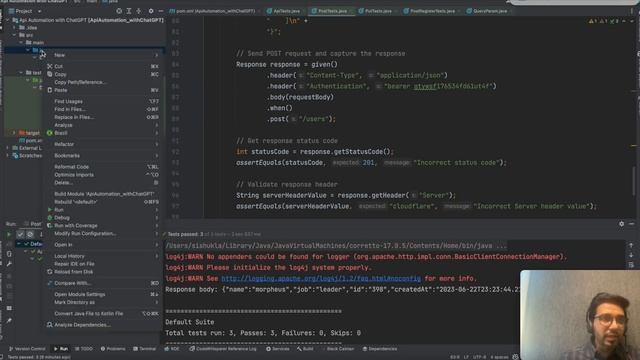This screenshot has height=360, width=640.
Task: Rerun tests with green play icon
Action: 9,234
